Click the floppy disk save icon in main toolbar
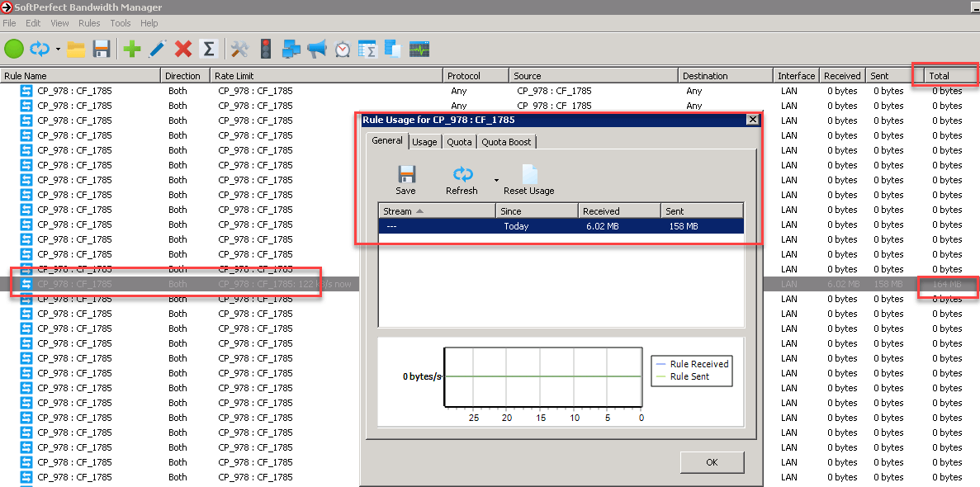This screenshot has height=487, width=980. tap(102, 49)
